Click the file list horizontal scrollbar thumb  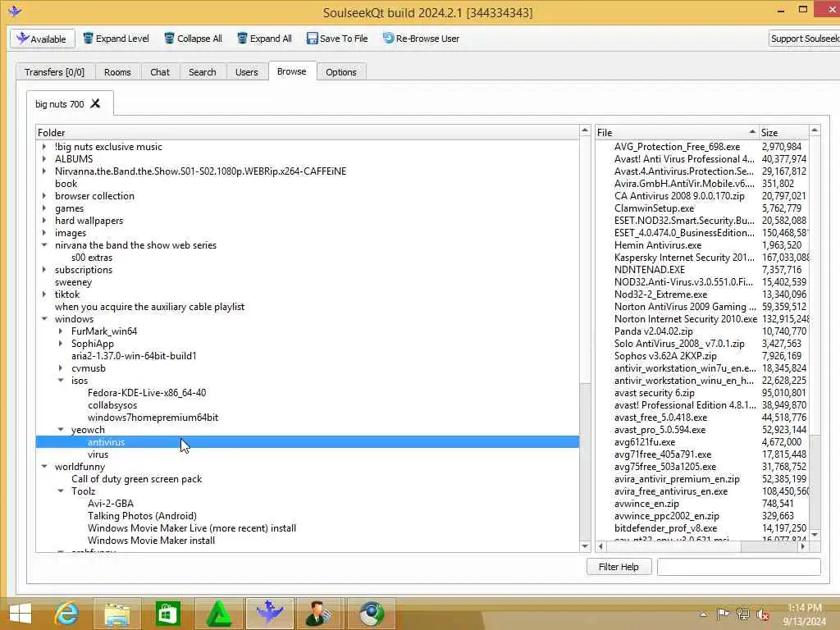(x=674, y=546)
